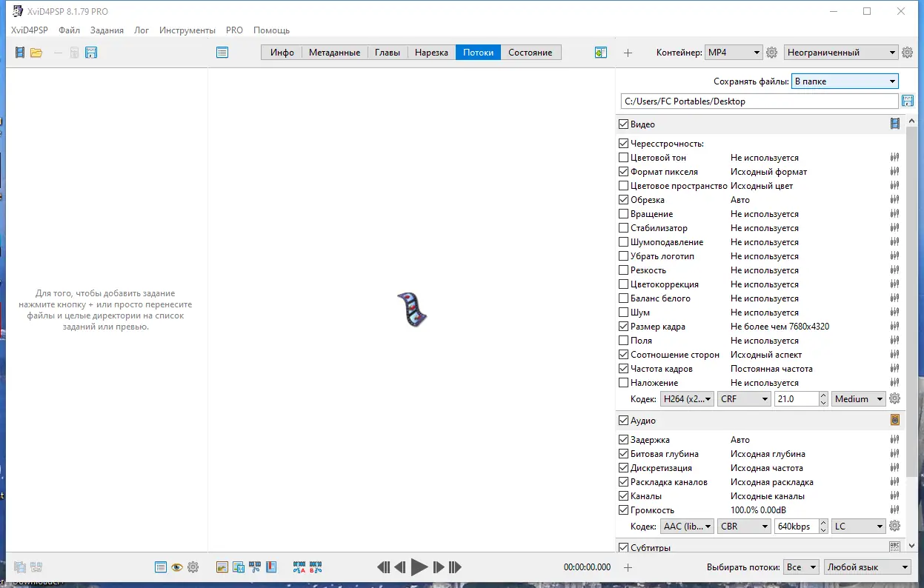This screenshot has height=588, width=924.
Task: Open the Инструменты menu
Action: click(187, 30)
